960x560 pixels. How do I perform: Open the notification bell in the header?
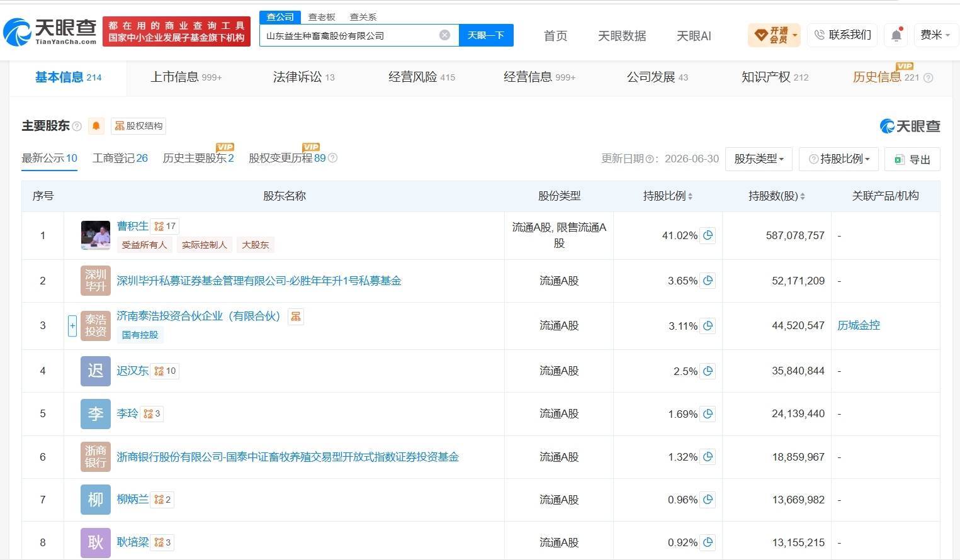(896, 35)
